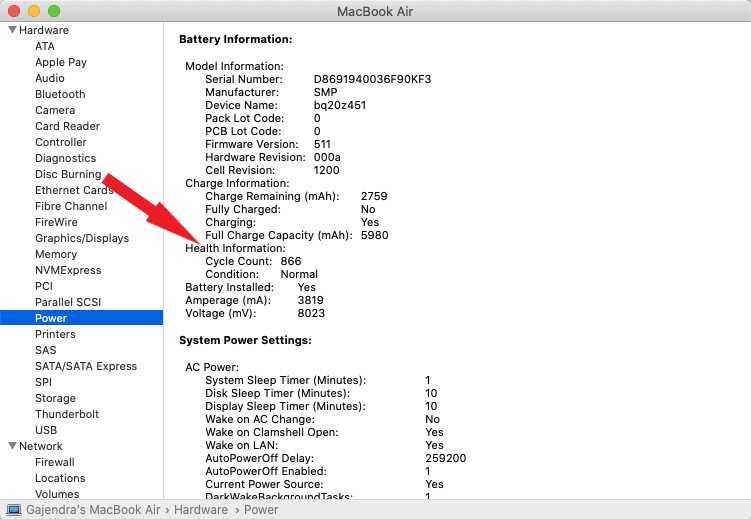Select the Power item in the sidebar
The image size is (751, 519).
pyautogui.click(x=51, y=318)
